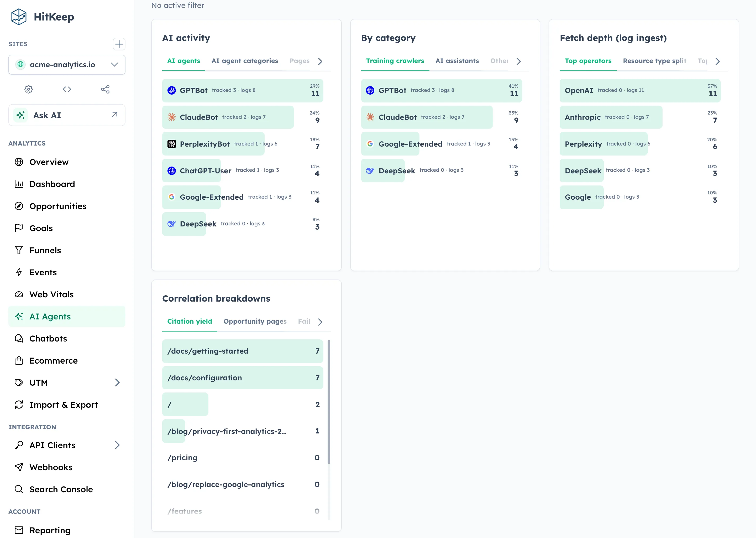This screenshot has width=756, height=538.
Task: Click DeepSeek row in Fetch depth
Action: click(640, 170)
